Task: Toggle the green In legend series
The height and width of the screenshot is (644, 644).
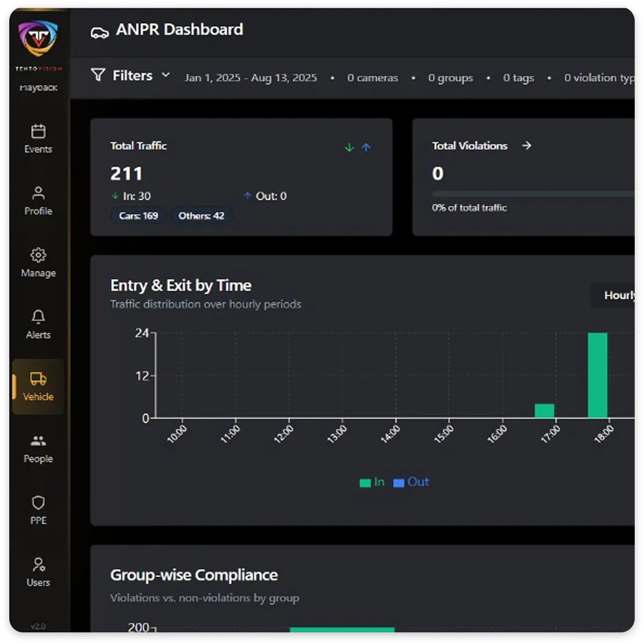Action: pos(372,482)
